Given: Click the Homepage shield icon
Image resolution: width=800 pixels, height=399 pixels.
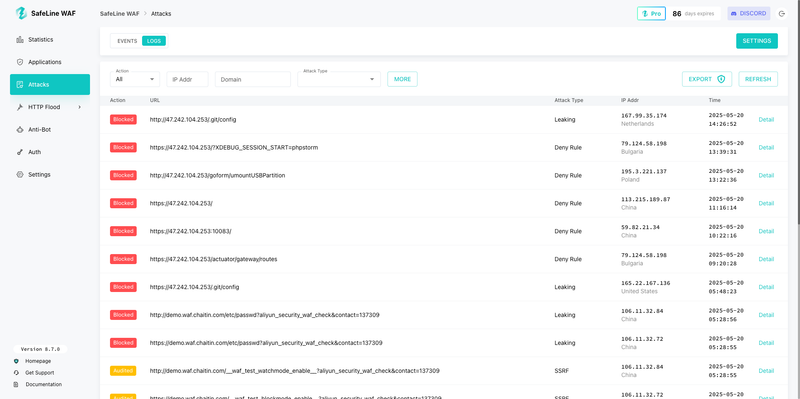Looking at the screenshot, I should tap(16, 361).
